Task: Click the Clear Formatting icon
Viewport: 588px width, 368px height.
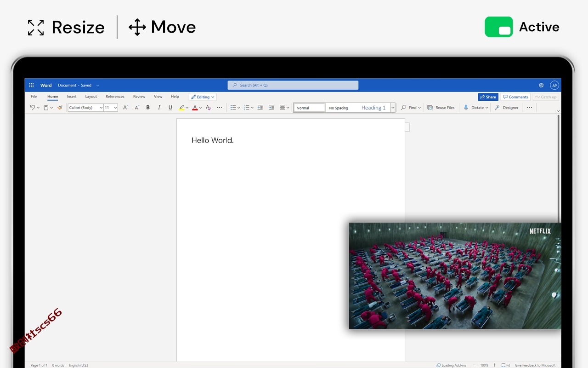Action: (208, 108)
